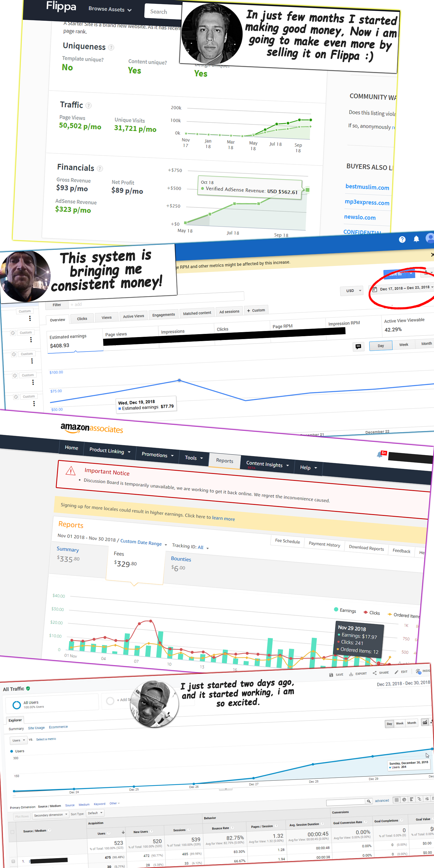
Task: Tick the checkbox for table row 1
Action: pyautogui.click(x=13, y=861)
